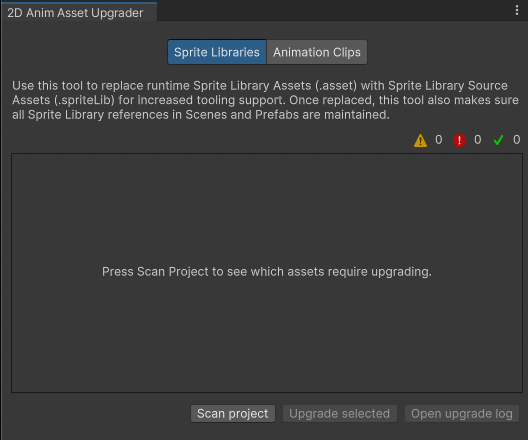Click empty tab strip beside the window tab
This screenshot has height=440, width=528.
pos(333,11)
